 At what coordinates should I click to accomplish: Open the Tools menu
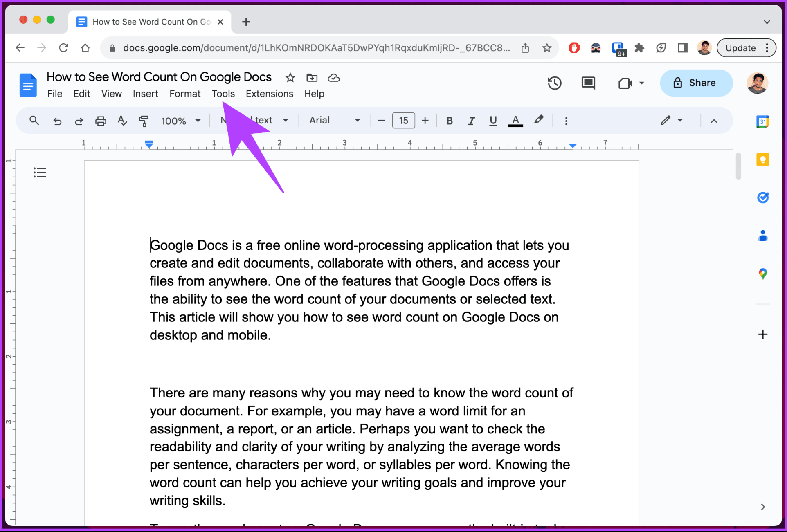(223, 94)
